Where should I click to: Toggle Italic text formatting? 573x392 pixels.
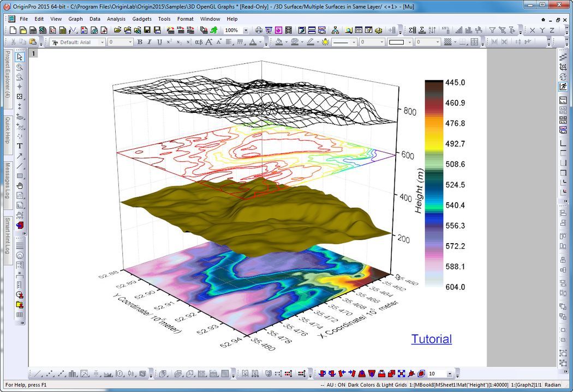[150, 42]
